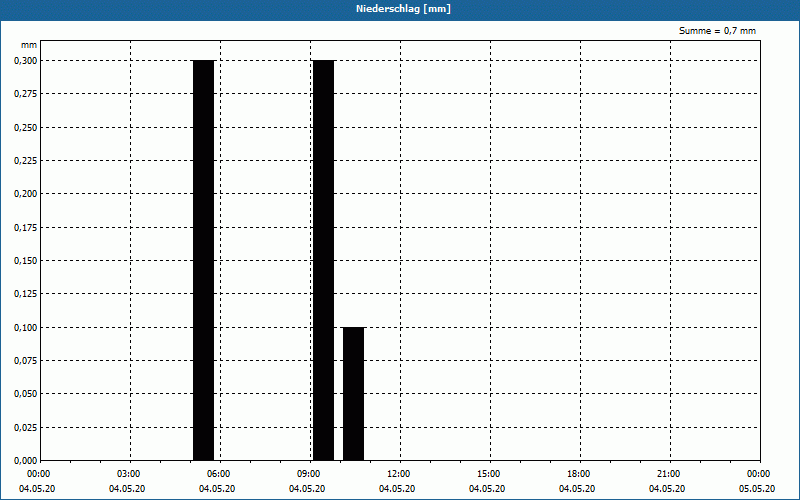Click the 0,000 y-axis label
800x500 pixels.
pos(26,461)
